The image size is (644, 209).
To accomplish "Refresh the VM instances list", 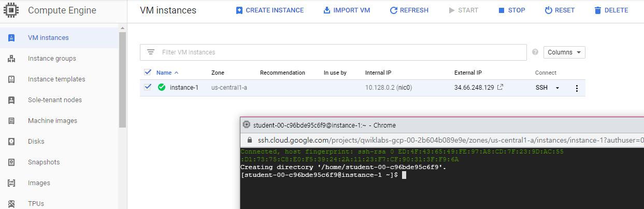I will point(409,10).
